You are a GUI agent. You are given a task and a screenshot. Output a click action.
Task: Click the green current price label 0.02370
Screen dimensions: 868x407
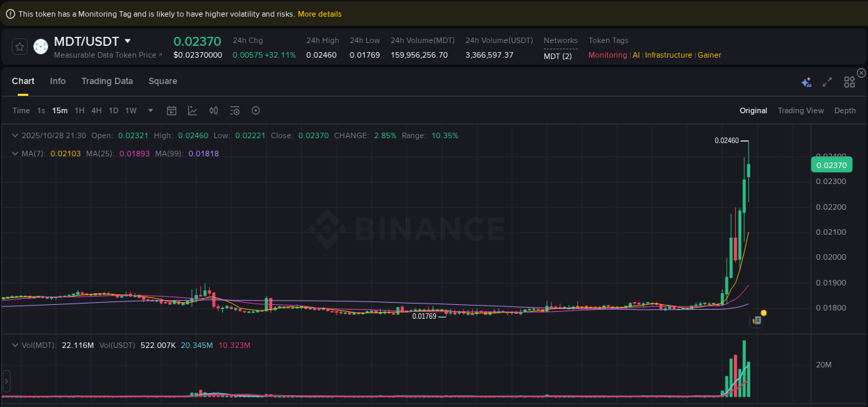coord(831,165)
